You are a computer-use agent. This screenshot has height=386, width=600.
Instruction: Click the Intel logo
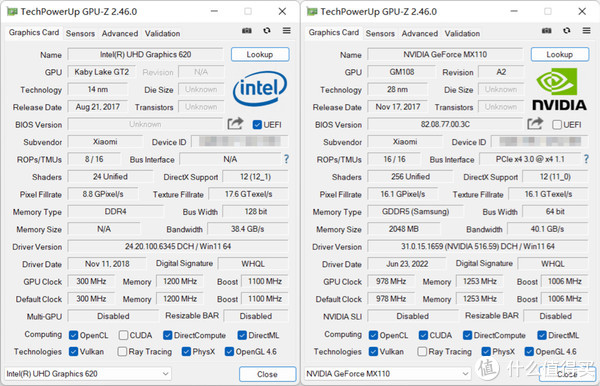(260, 88)
